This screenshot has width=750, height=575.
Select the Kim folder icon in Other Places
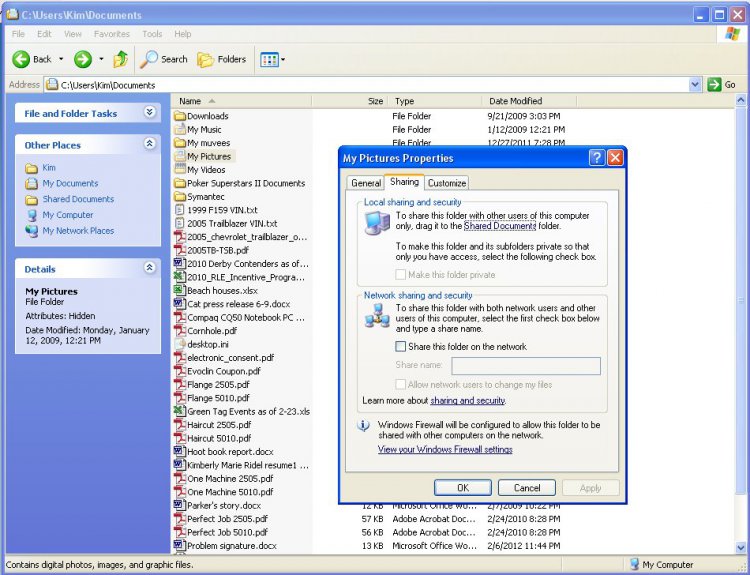[x=32, y=168]
